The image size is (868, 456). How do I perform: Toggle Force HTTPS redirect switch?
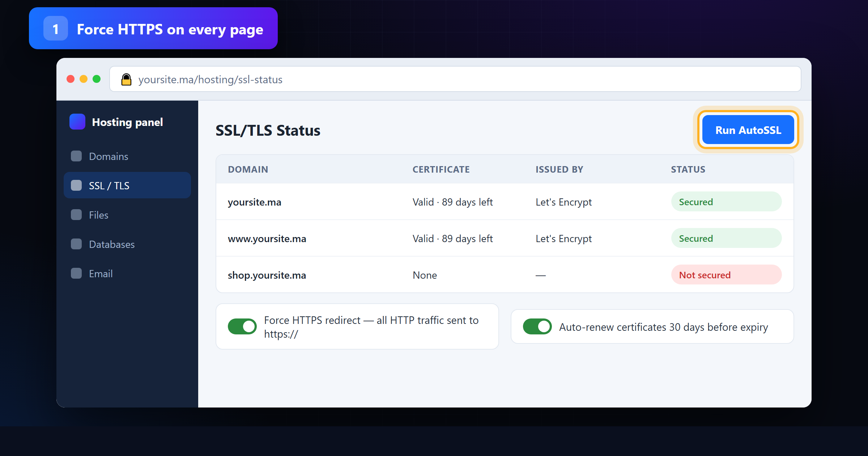[242, 326]
